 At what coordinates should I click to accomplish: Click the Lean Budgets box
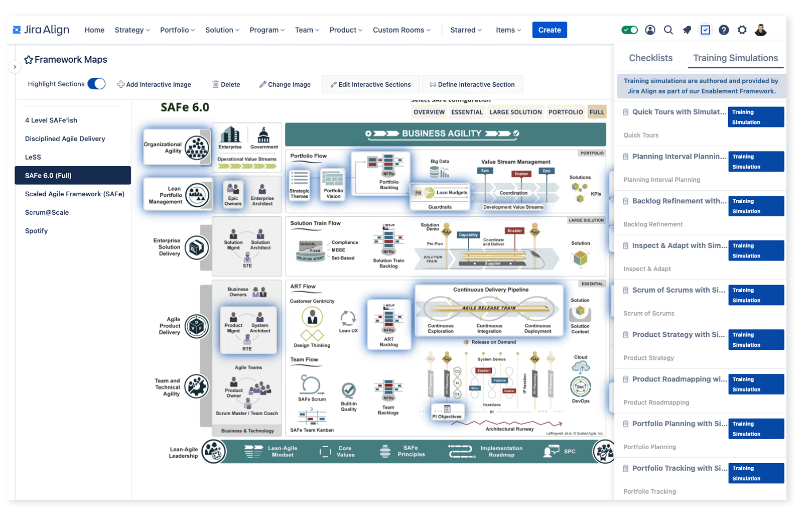[441, 193]
